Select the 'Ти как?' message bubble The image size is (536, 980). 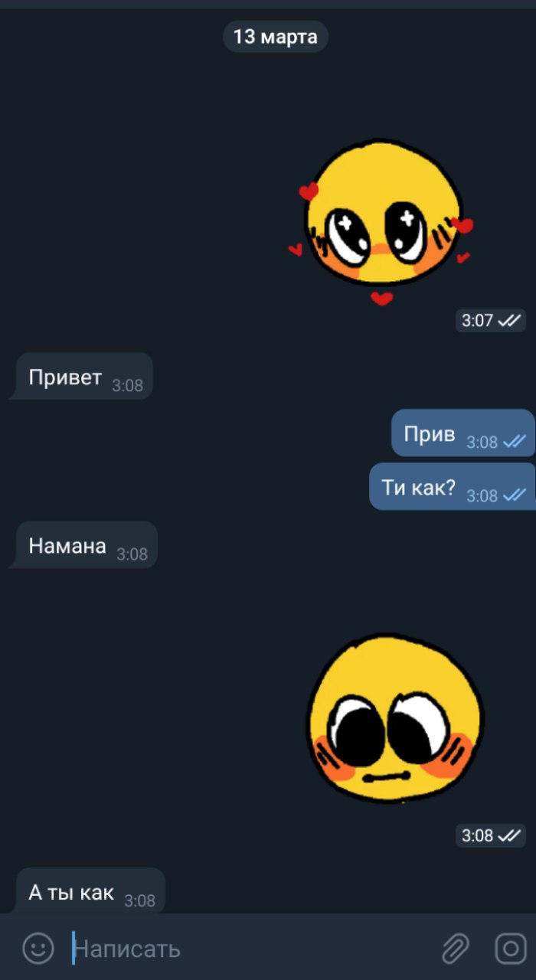[x=452, y=486]
